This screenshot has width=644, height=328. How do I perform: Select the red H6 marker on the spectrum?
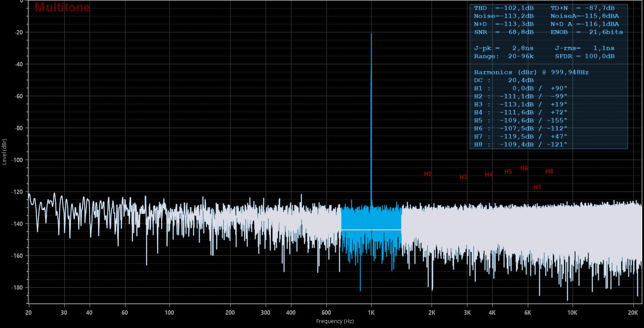point(524,168)
